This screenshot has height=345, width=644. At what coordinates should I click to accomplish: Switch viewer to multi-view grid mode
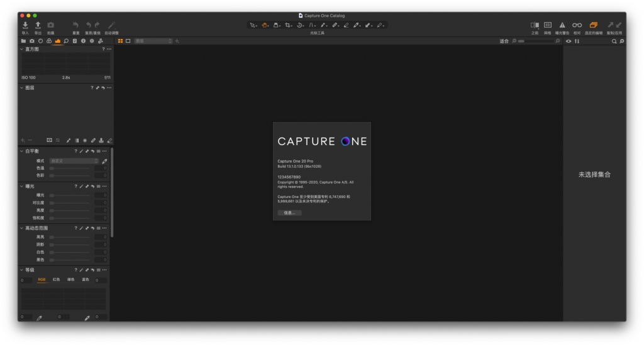pyautogui.click(x=120, y=41)
